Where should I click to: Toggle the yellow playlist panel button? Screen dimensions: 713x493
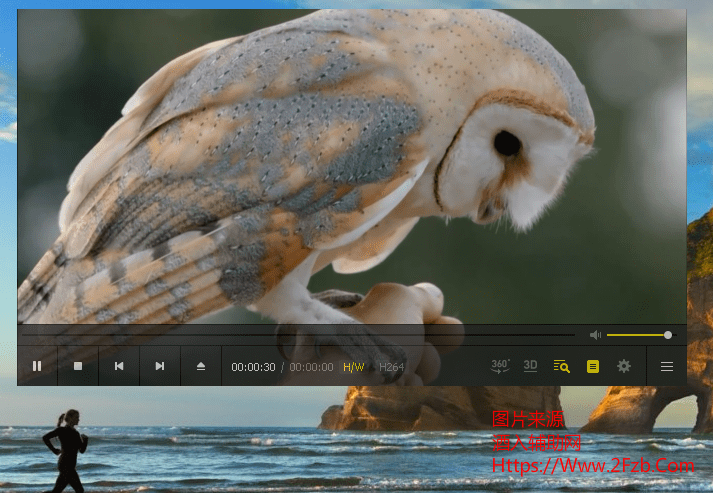tap(593, 367)
